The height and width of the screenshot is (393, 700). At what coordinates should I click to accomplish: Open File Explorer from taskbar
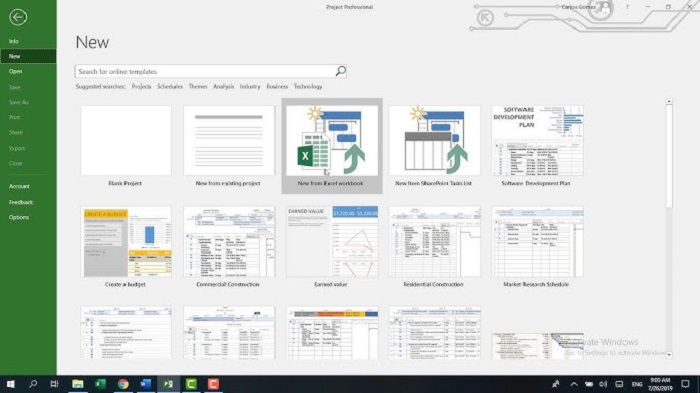pyautogui.click(x=78, y=384)
